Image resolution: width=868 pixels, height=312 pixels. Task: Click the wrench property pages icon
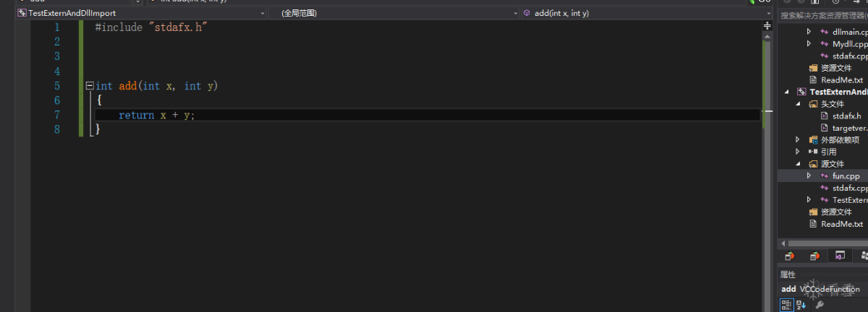point(820,305)
